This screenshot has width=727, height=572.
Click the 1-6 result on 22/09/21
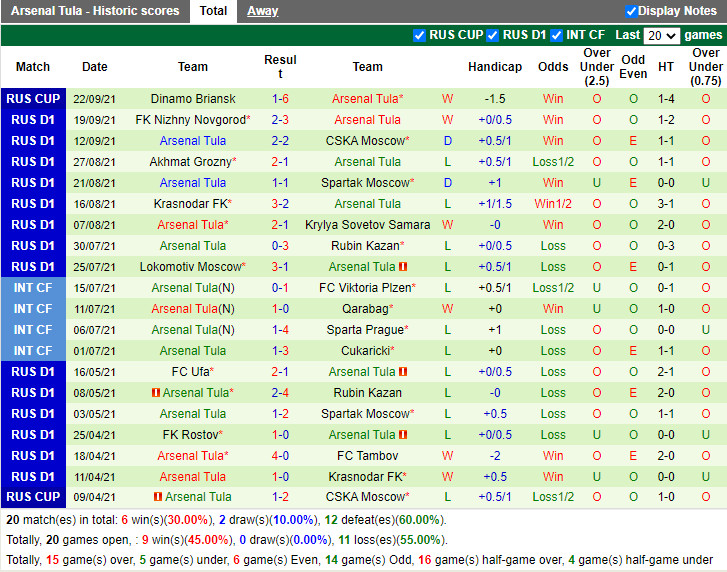click(280, 99)
